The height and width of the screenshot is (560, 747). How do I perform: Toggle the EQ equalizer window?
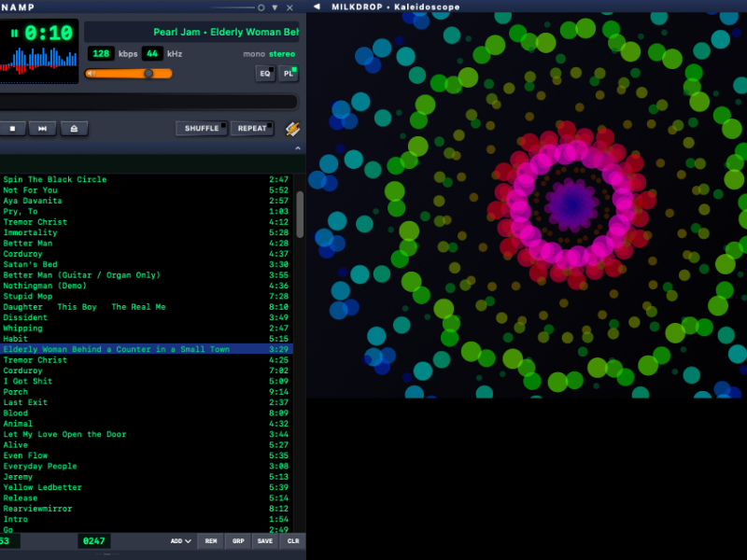pyautogui.click(x=265, y=73)
